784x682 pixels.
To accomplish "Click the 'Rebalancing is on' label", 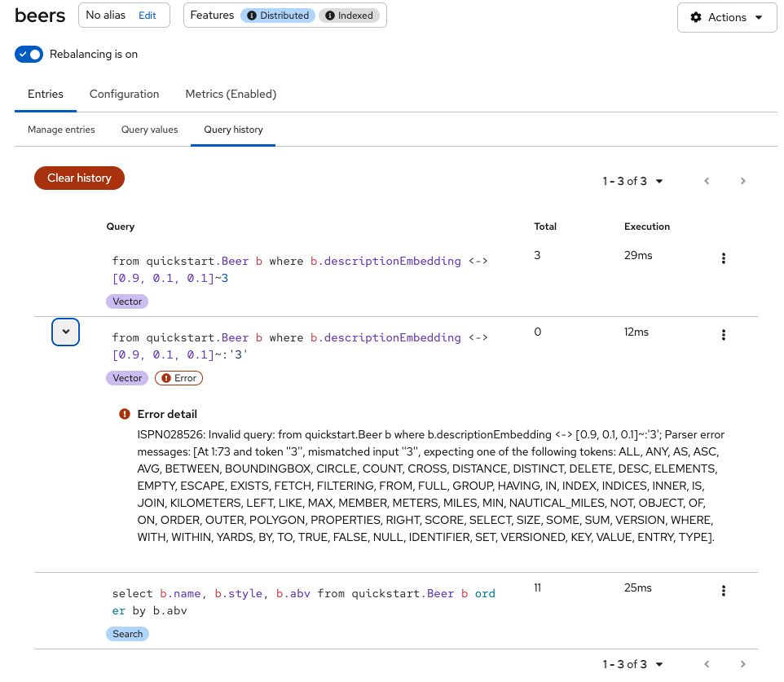I will click(94, 54).
